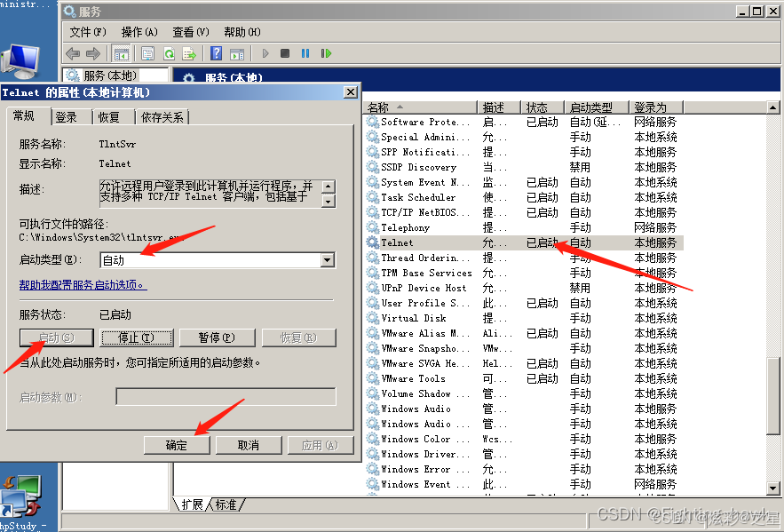The height and width of the screenshot is (532, 784).
Task: Toggle the show/hide console tree toolbar icon
Action: coord(121,53)
